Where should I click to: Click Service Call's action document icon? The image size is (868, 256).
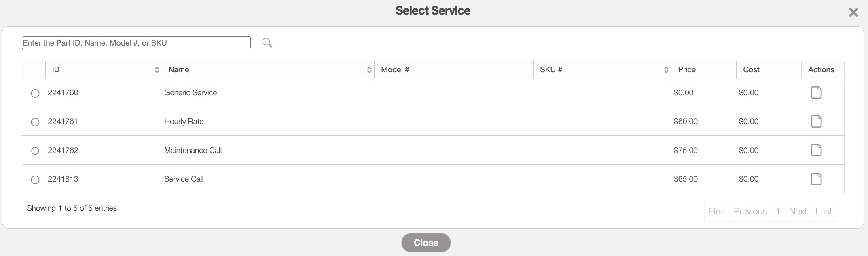point(816,179)
